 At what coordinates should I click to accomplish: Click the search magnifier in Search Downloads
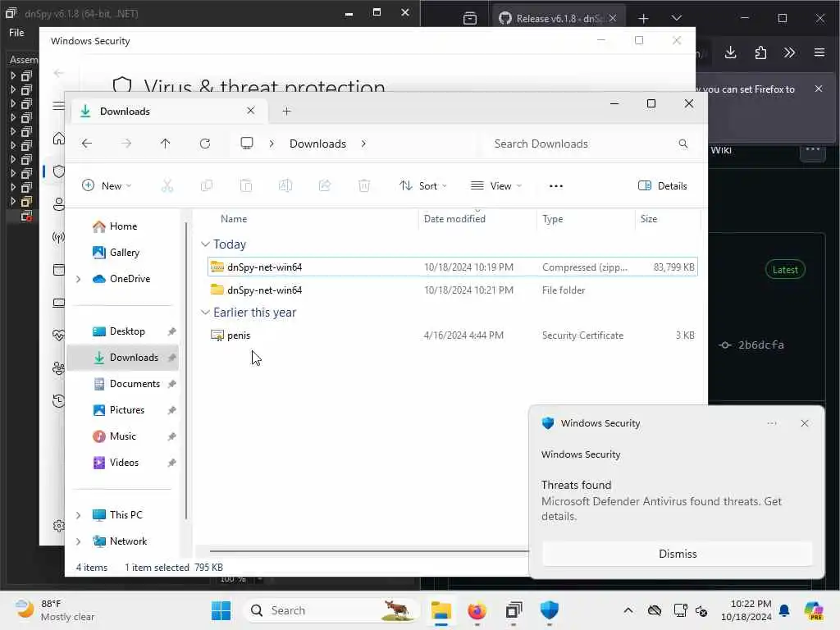683,144
